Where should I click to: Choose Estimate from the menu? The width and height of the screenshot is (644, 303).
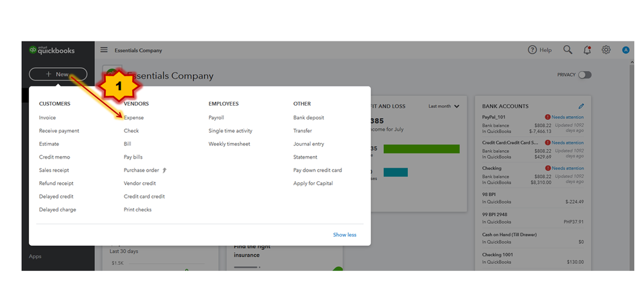49,144
